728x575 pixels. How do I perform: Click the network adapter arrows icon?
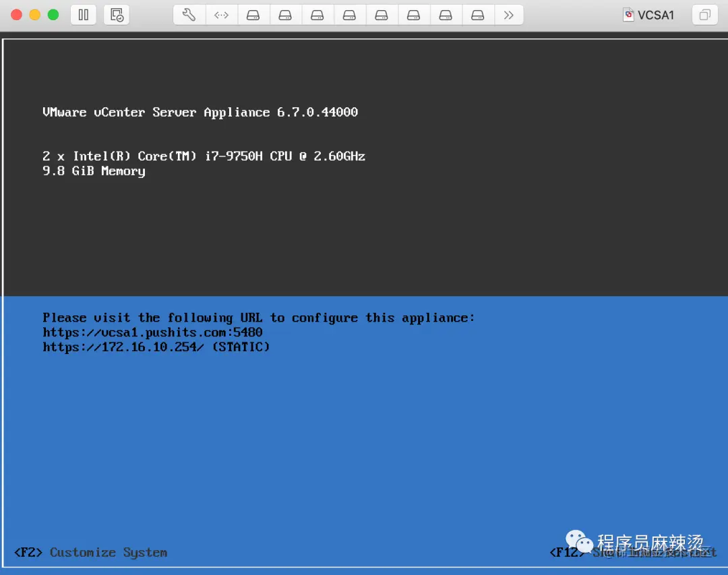pos(222,15)
